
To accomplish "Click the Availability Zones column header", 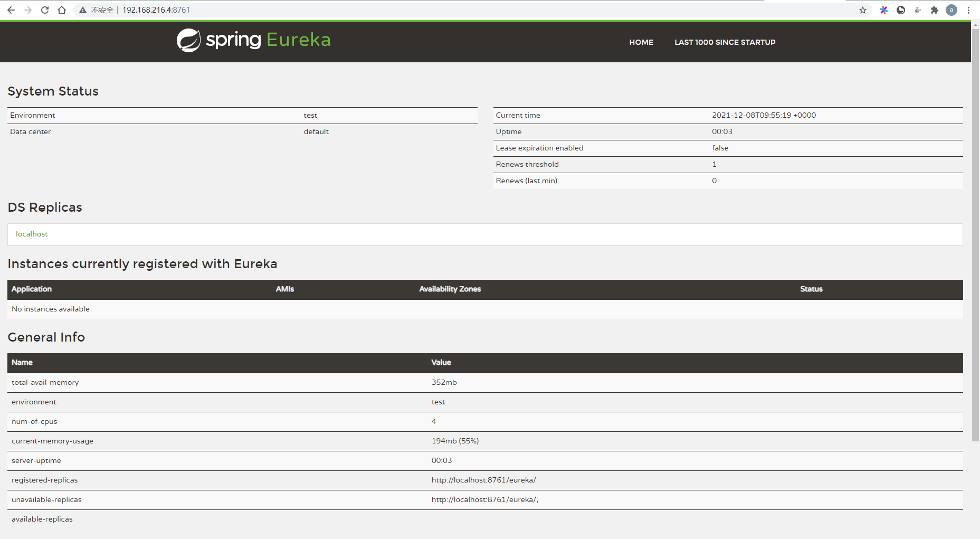I will [x=450, y=289].
